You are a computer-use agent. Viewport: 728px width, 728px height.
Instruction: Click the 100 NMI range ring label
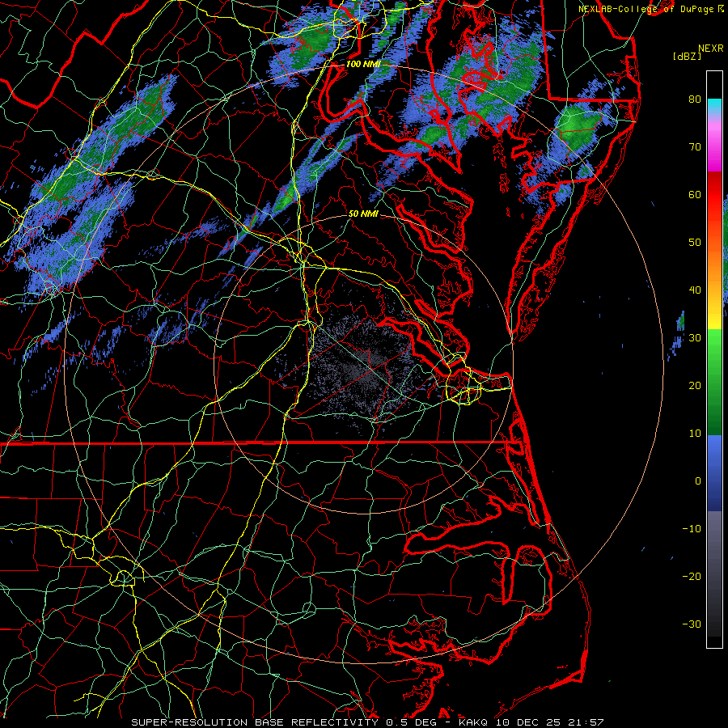[363, 64]
